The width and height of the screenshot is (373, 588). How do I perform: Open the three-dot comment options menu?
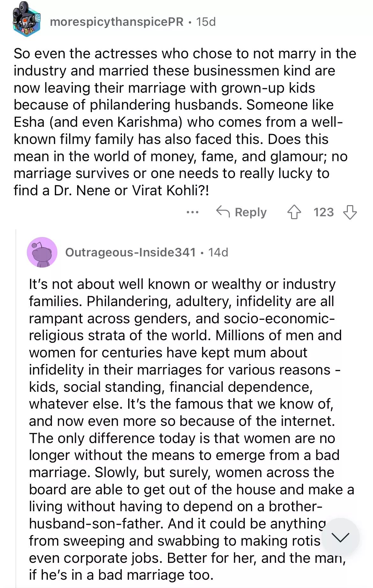pyautogui.click(x=193, y=212)
